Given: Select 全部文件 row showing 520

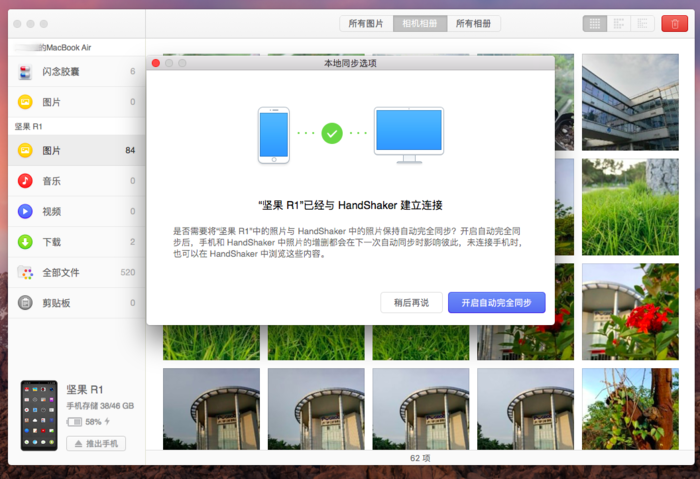Looking at the screenshot, I should (76, 272).
